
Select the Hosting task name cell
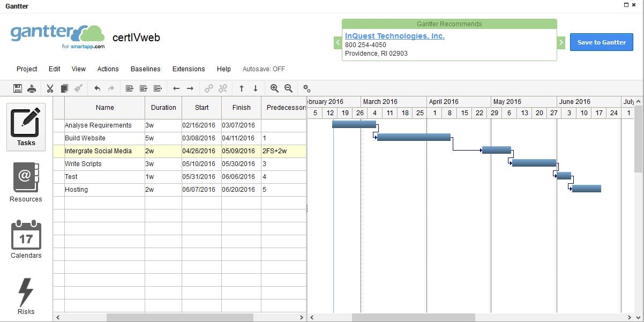(104, 190)
